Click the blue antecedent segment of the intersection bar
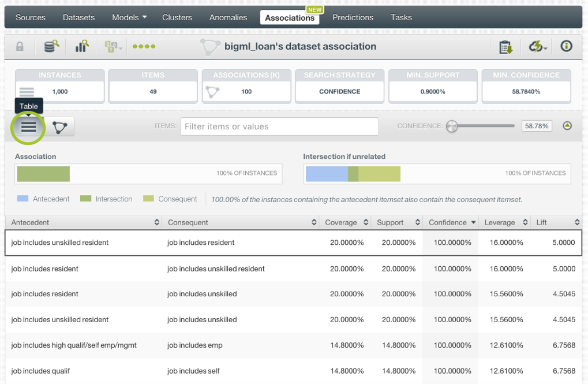The height and width of the screenshot is (384, 588). click(327, 174)
